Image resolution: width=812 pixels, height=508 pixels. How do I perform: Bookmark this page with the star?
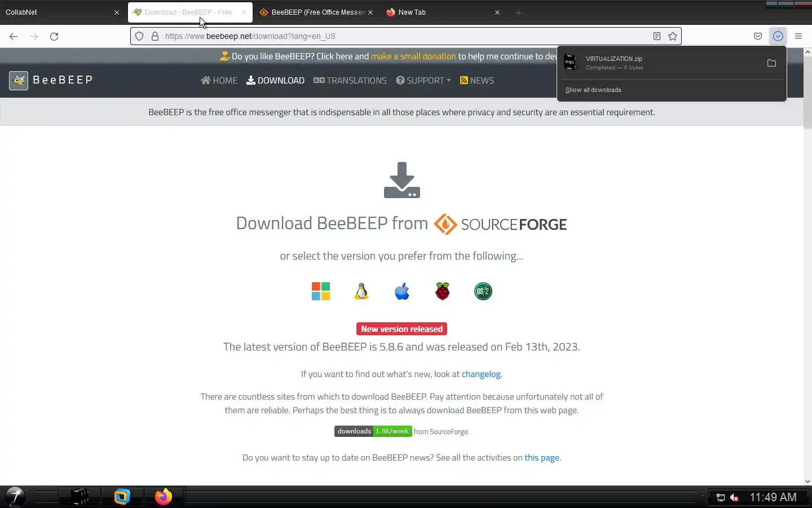[x=673, y=36]
